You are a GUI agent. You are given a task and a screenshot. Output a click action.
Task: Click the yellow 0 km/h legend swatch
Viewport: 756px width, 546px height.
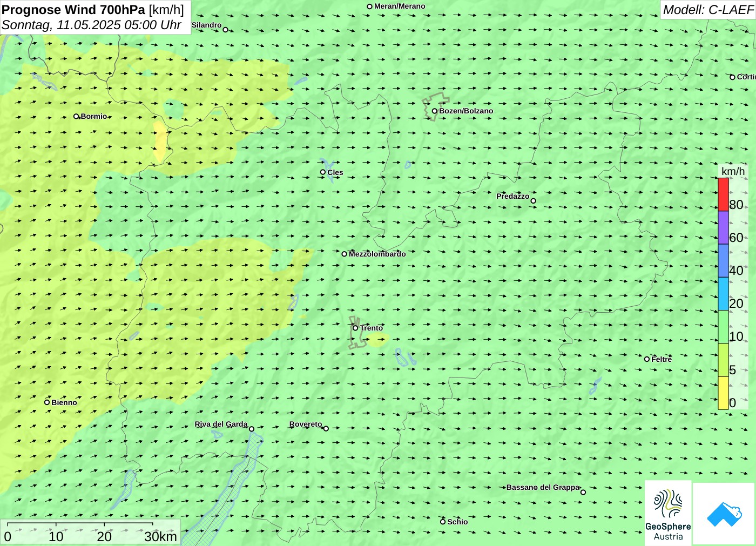pos(723,393)
